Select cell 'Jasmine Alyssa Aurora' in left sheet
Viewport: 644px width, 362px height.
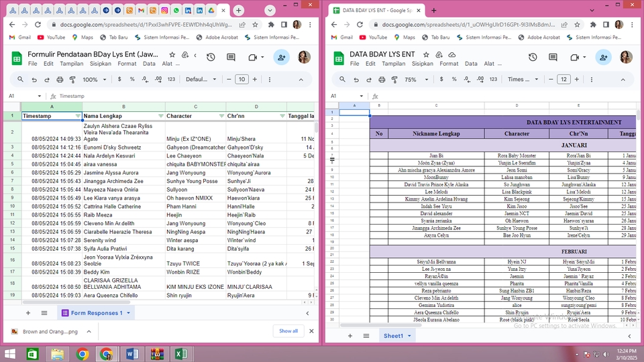point(123,173)
